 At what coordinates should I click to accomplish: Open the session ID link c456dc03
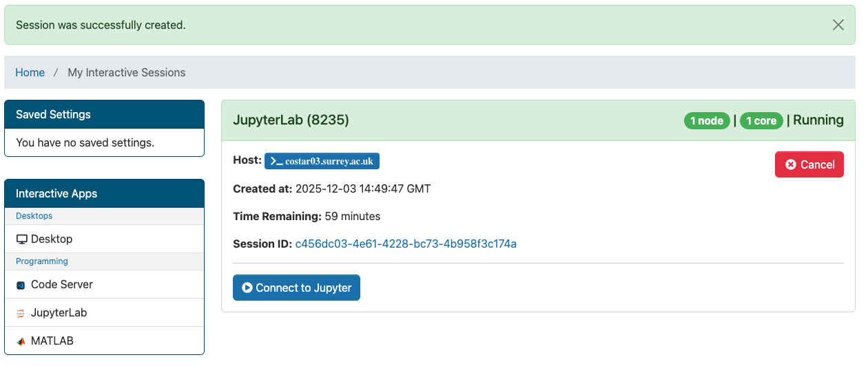(x=406, y=244)
